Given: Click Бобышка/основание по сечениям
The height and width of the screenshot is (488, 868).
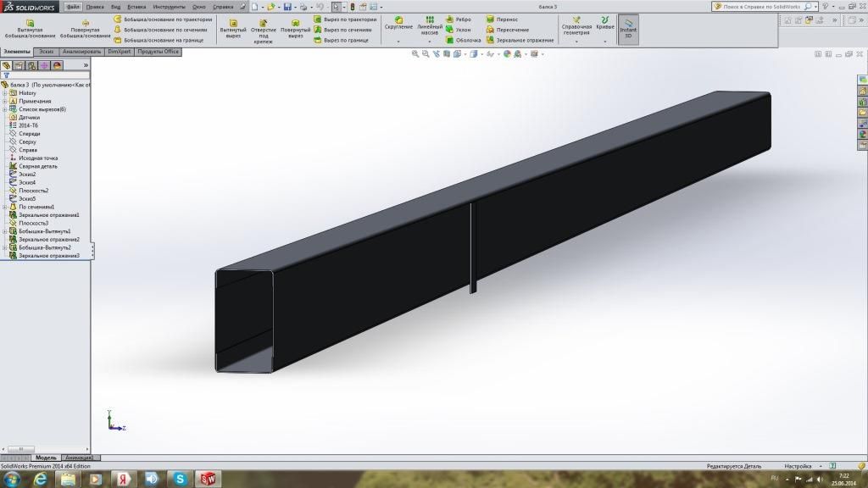Looking at the screenshot, I should 160,30.
